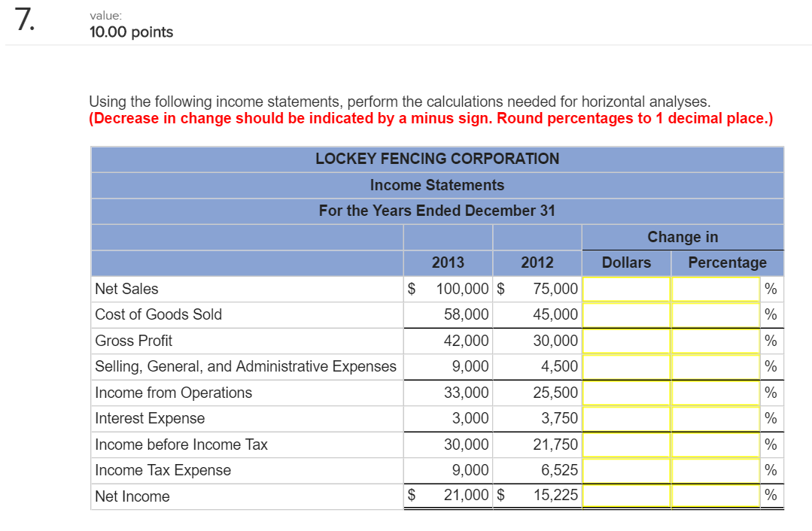Image resolution: width=812 pixels, height=531 pixels.
Task: Select the Dollars field for Net Income
Action: click(x=626, y=495)
